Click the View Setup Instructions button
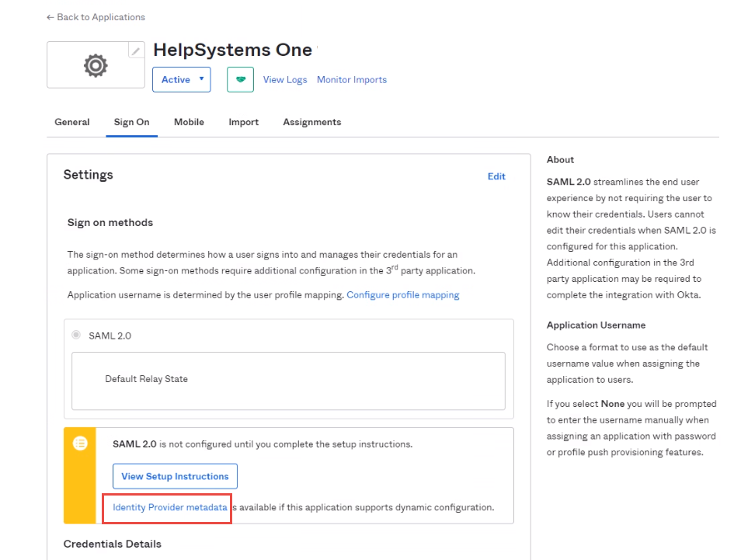Viewport: 741px width, 560px height. 175,476
